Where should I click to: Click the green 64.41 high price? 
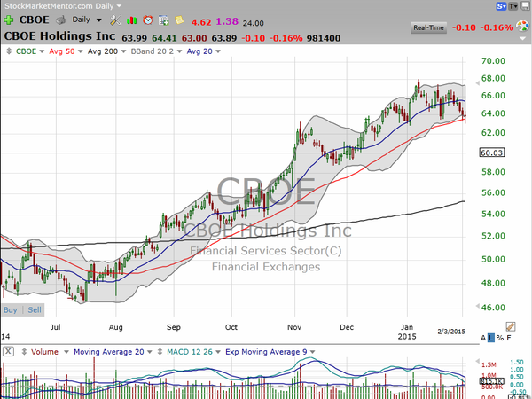tap(164, 38)
